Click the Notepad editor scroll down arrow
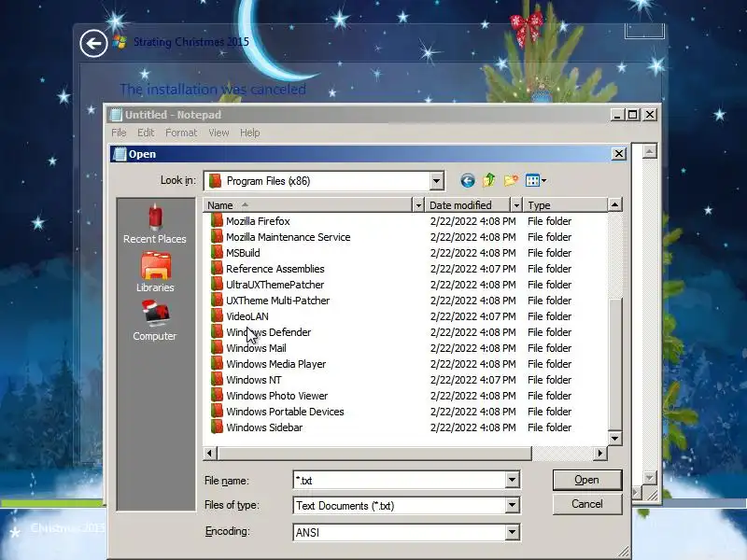The image size is (747, 560). (649, 477)
